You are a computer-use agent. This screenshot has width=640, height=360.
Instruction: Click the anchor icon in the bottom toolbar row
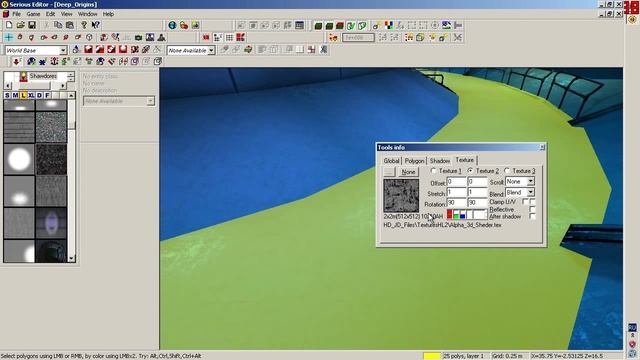tap(54, 62)
